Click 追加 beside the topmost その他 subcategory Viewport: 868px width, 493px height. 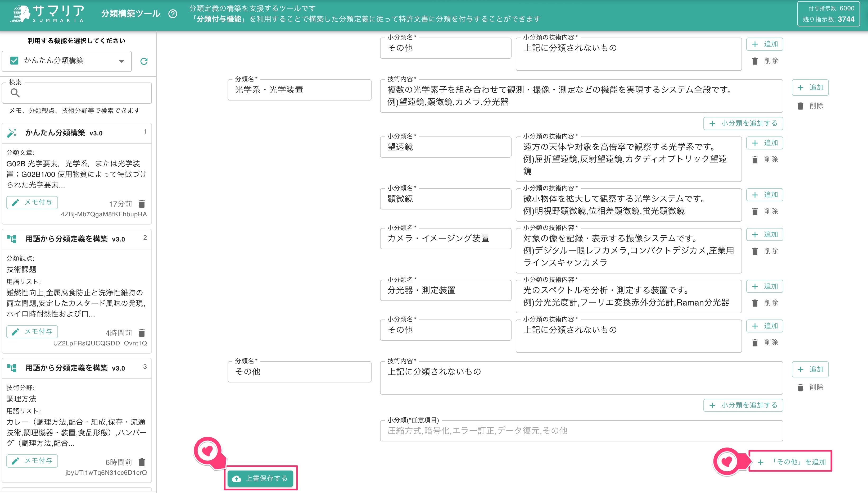click(x=765, y=44)
